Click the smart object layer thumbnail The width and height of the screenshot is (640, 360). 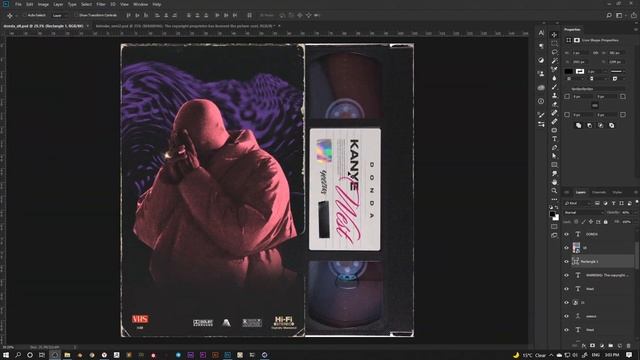576,247
